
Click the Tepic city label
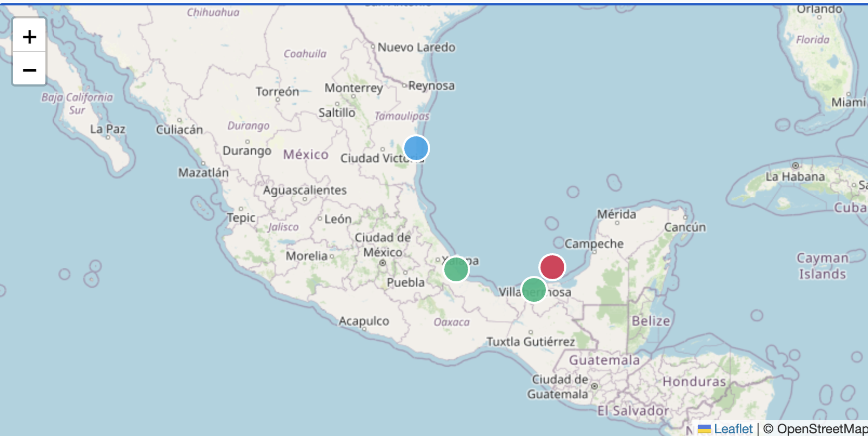pos(241,218)
